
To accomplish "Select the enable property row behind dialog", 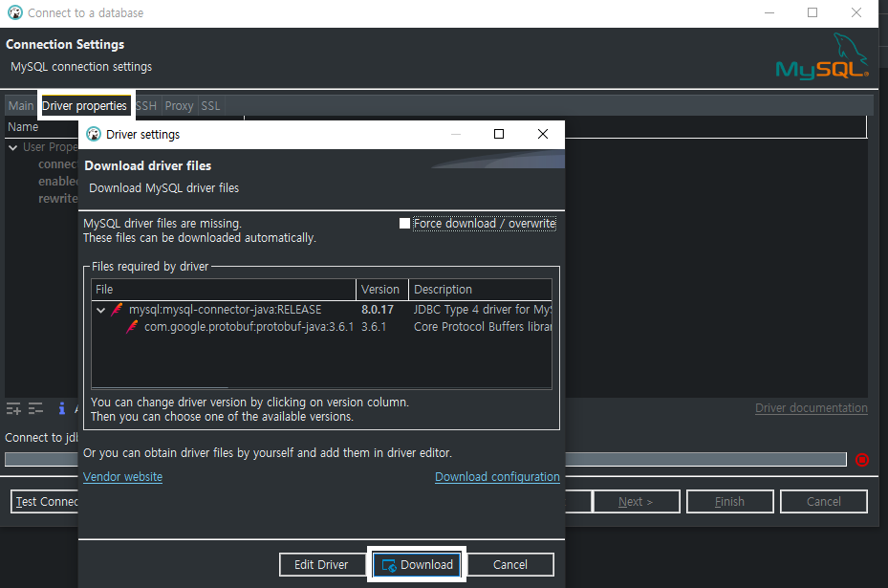I will 57,182.
